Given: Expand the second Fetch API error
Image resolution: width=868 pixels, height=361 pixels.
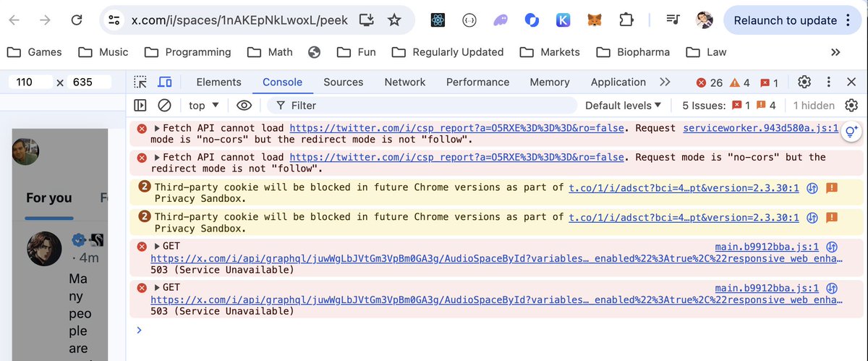Looking at the screenshot, I should tap(156, 157).
